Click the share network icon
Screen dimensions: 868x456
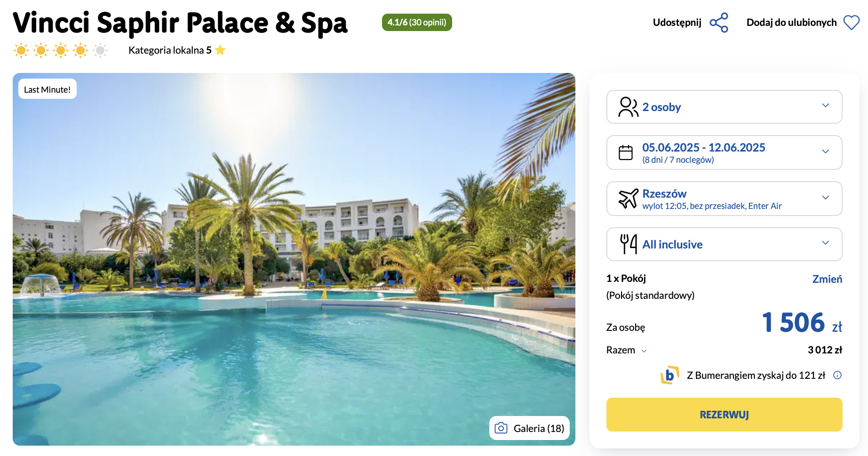coord(719,23)
